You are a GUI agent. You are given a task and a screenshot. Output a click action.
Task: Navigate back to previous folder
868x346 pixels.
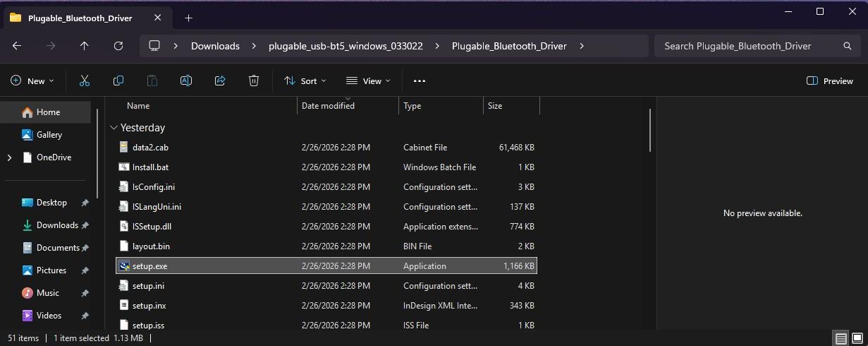click(17, 46)
